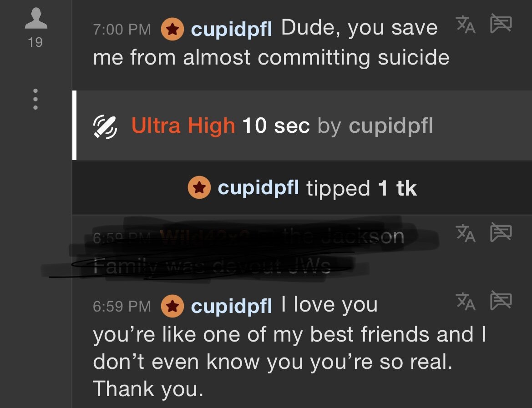Click the 7:00 PM timestamp
532x408 pixels.
(x=122, y=30)
